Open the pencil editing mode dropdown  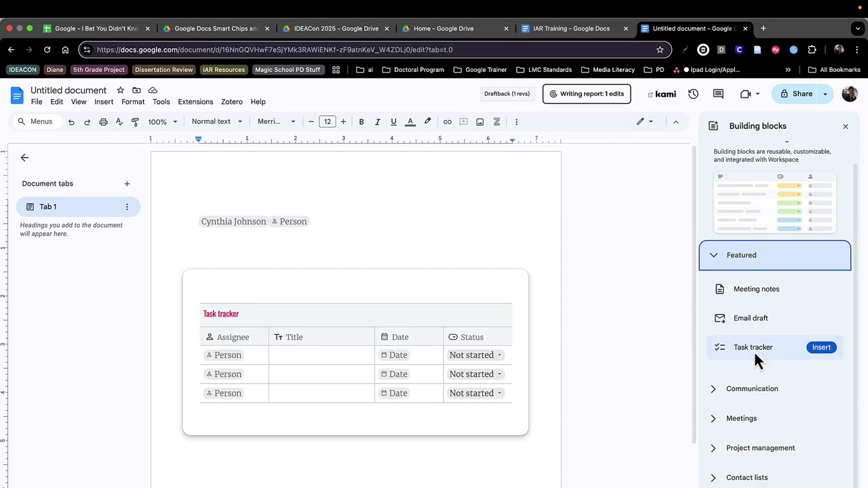pyautogui.click(x=645, y=122)
